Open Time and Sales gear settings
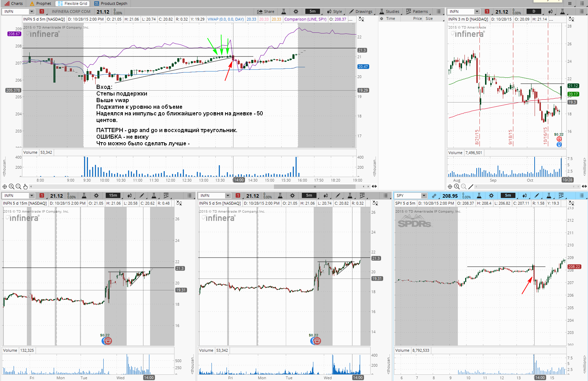Screen dimensions: 588x381 [382, 18]
